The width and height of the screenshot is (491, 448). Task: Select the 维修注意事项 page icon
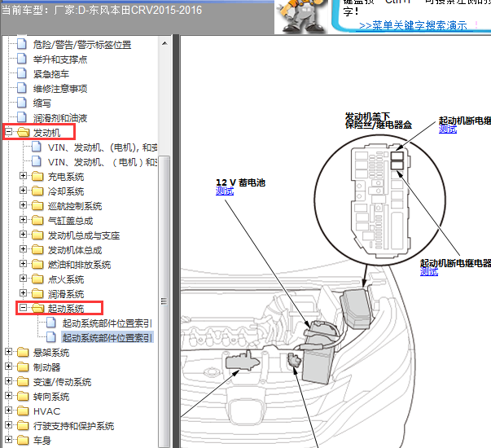coord(22,89)
